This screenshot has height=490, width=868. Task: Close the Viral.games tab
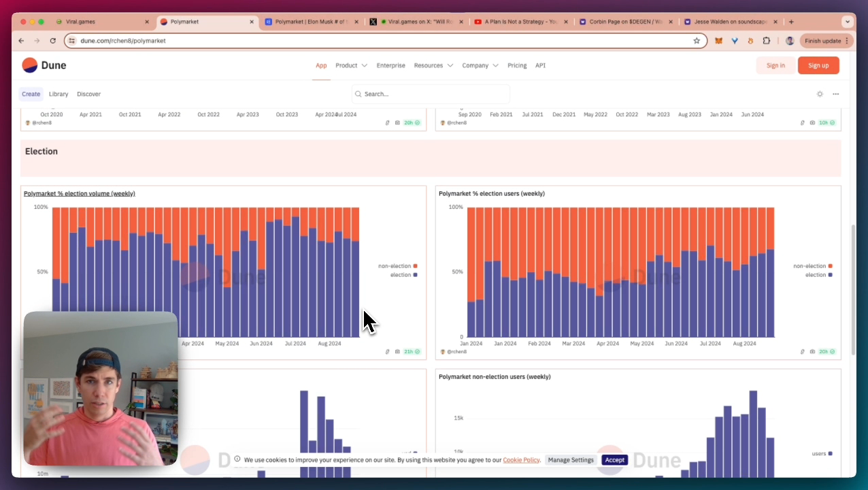coord(147,22)
